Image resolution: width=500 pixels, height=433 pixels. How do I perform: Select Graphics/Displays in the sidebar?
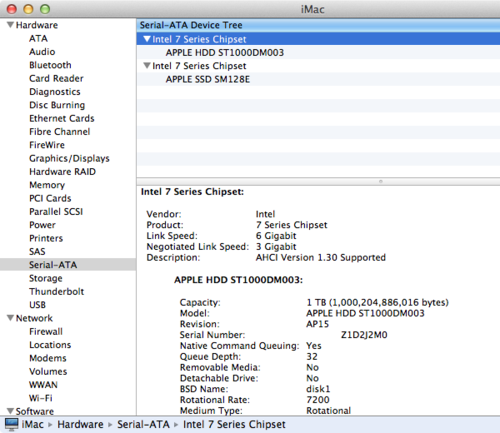coord(69,158)
